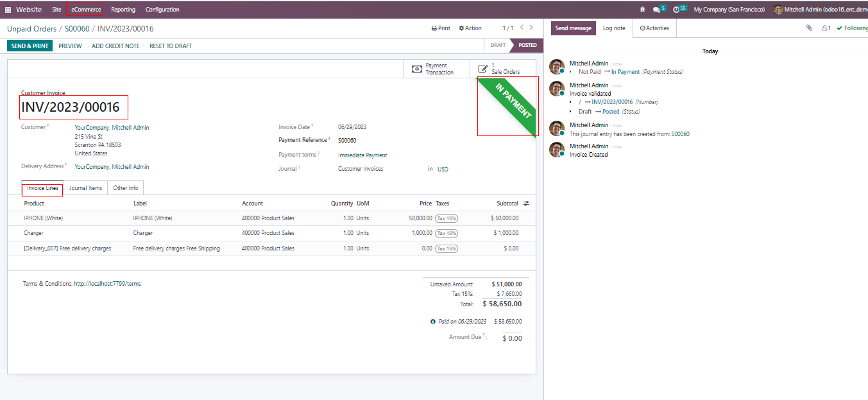868x400 pixels.
Task: Open the apps grid menu icon
Action: tap(8, 10)
